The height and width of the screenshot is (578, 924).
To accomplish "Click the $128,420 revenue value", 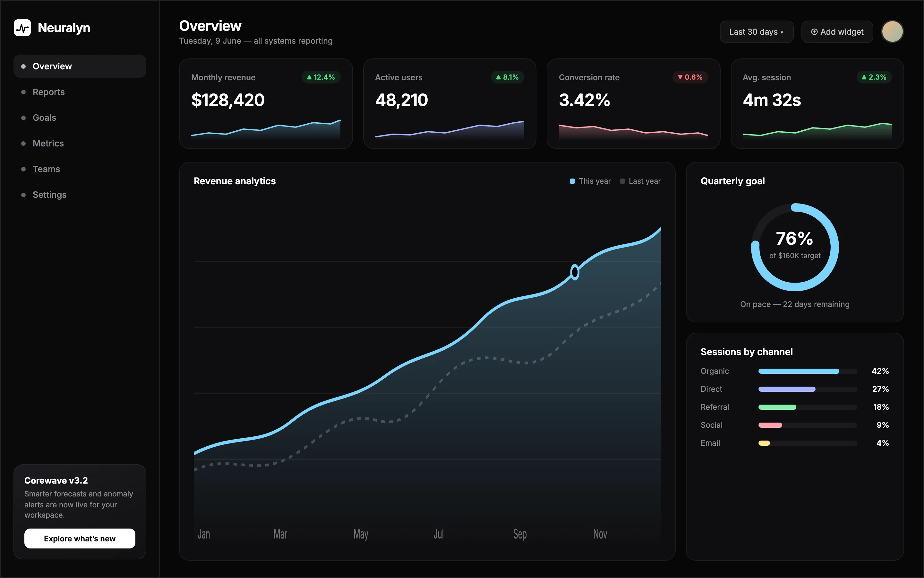I will coord(228,100).
